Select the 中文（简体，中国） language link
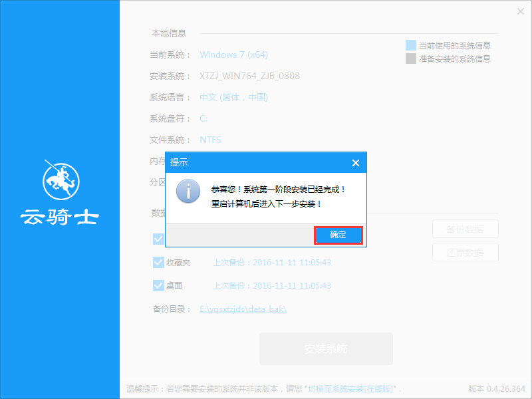 [x=232, y=97]
